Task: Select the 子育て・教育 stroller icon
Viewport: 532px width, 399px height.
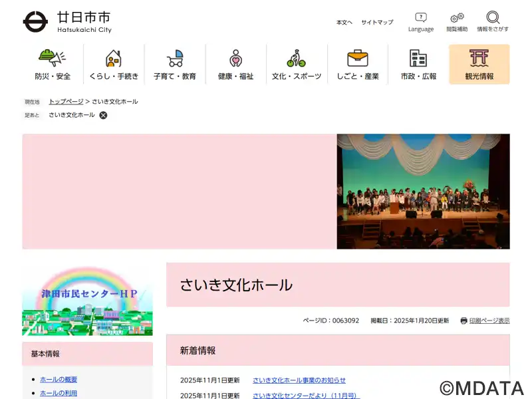Action: point(175,58)
